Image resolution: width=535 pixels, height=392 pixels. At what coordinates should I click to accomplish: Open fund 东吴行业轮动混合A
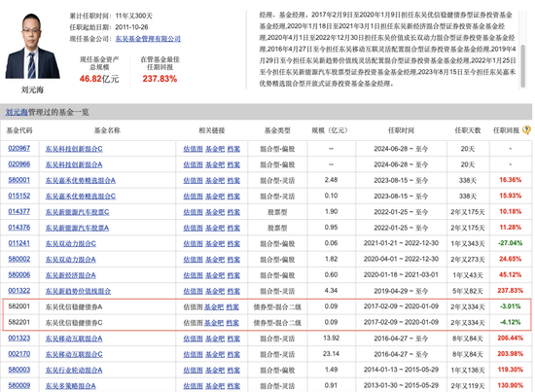tap(74, 370)
